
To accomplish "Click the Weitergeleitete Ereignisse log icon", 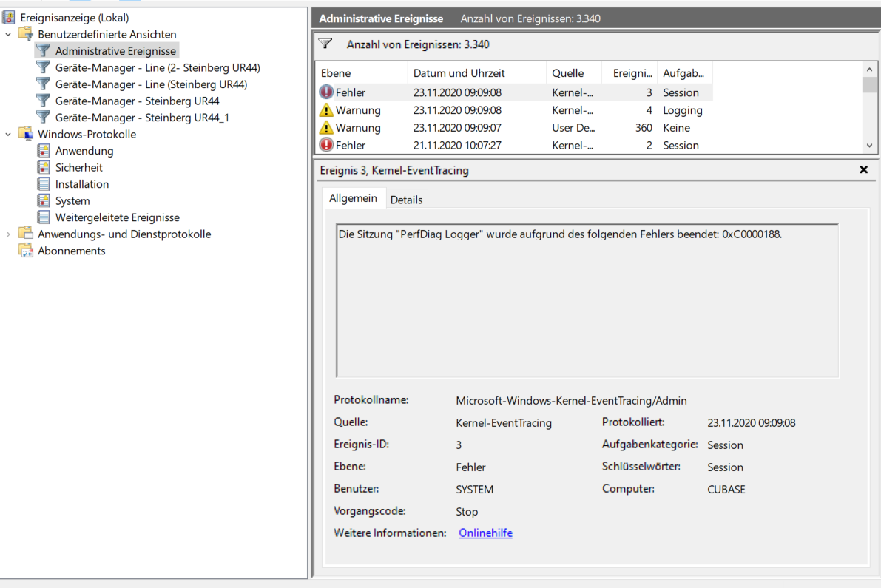I will pyautogui.click(x=44, y=217).
